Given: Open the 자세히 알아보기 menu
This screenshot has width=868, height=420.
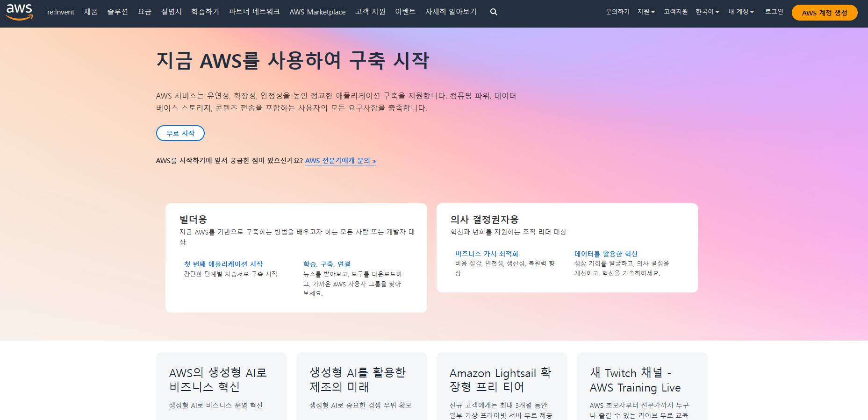Looking at the screenshot, I should [451, 12].
